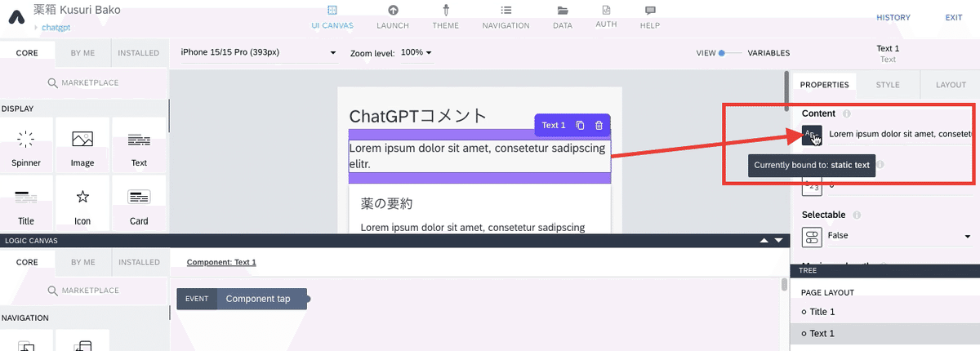Image resolution: width=980 pixels, height=351 pixels.
Task: Click the Component: Text 1 breadcrumb
Action: click(x=221, y=262)
